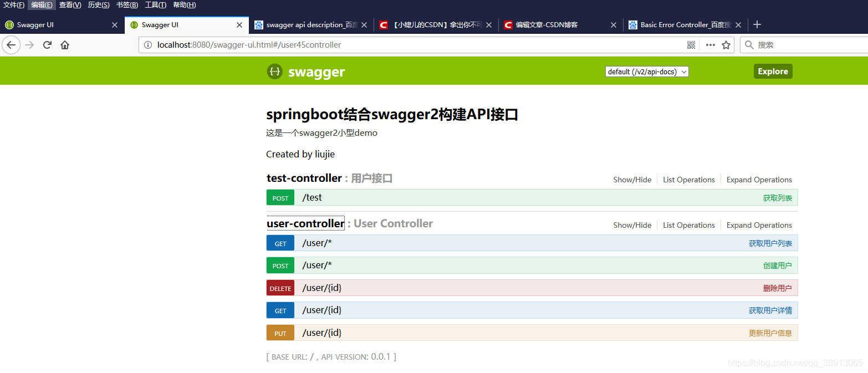Open the 查看(V) menu
Viewport: 868px width, 373px height.
pos(70,5)
